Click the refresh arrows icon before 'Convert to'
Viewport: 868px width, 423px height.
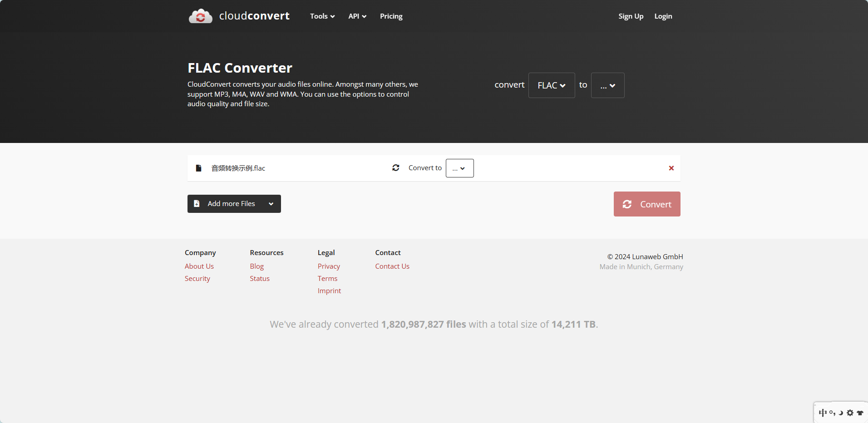click(x=396, y=168)
